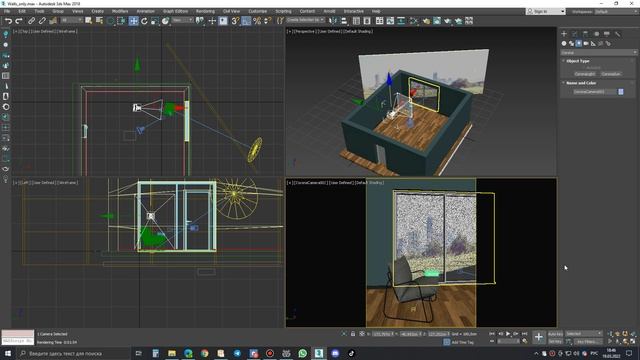Open the Workspaces dropdown
Viewport: 640px width, 360px height.
pos(616,11)
